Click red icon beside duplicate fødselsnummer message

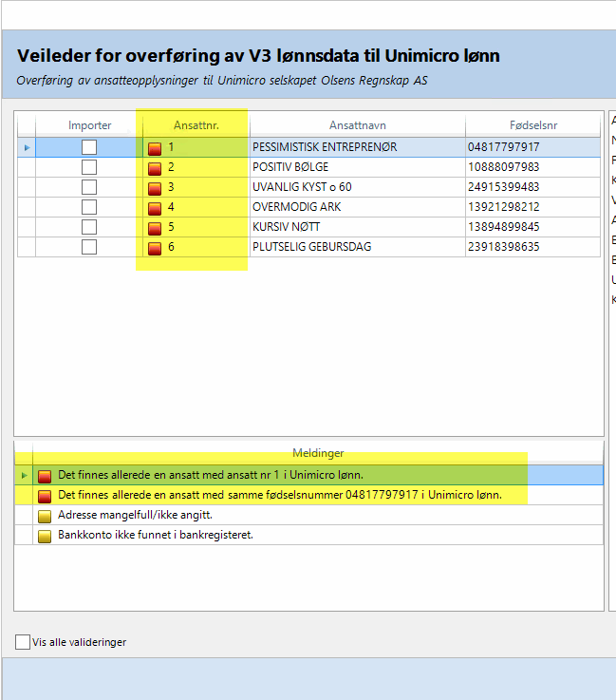pos(45,496)
